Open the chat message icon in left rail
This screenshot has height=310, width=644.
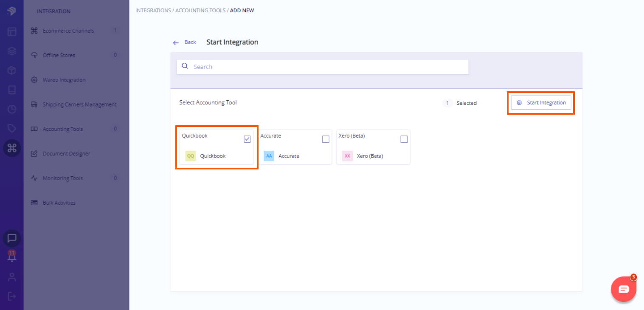pyautogui.click(x=12, y=238)
